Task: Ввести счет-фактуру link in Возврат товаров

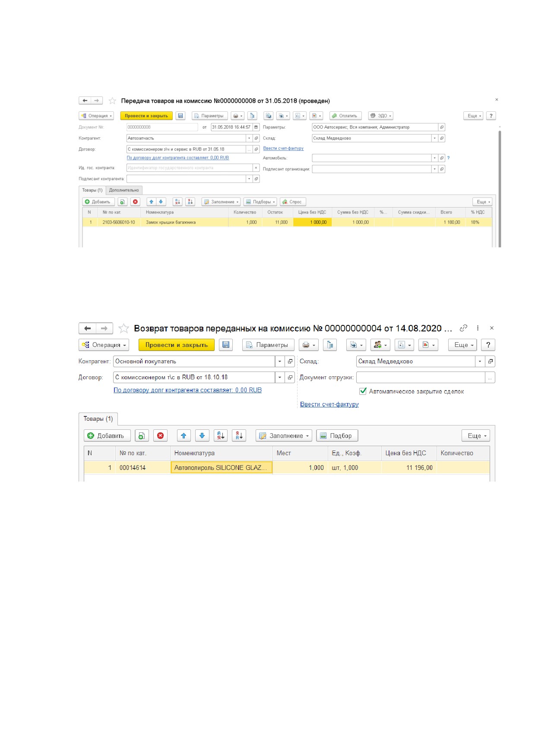Action: coord(329,404)
